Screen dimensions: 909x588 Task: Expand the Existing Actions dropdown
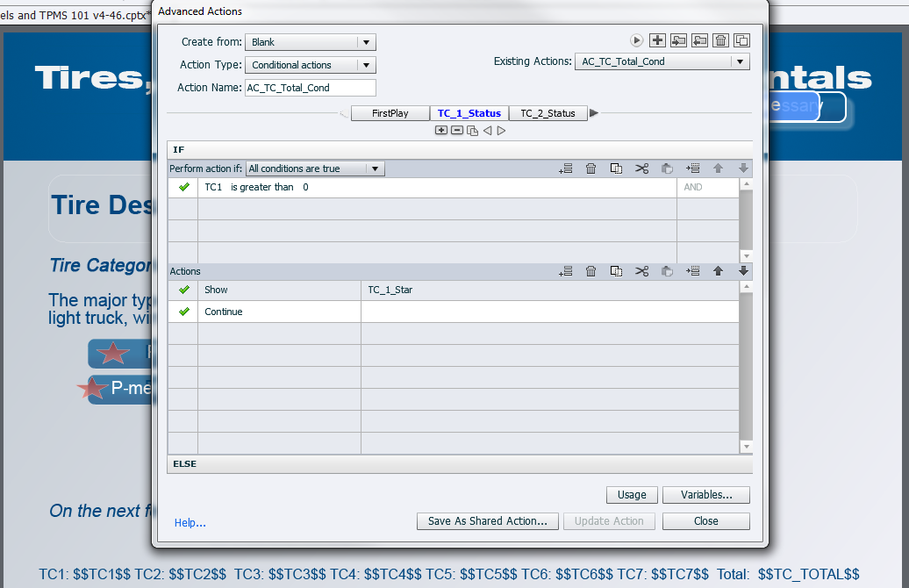pyautogui.click(x=662, y=61)
